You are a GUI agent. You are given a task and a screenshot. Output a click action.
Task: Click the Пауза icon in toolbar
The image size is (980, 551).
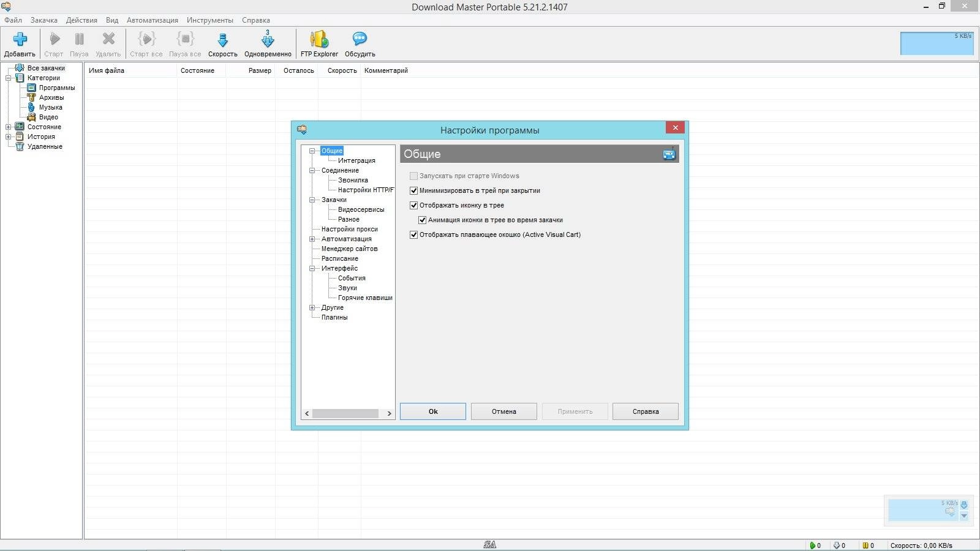(79, 39)
